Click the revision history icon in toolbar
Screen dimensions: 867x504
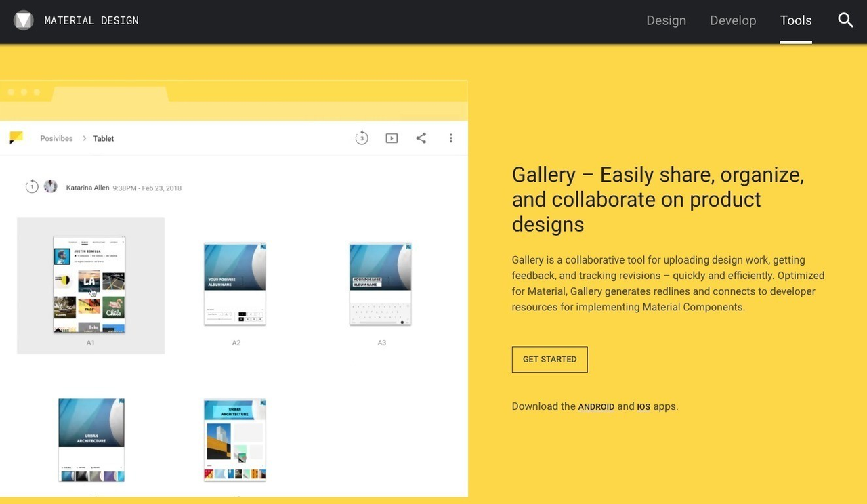[362, 138]
